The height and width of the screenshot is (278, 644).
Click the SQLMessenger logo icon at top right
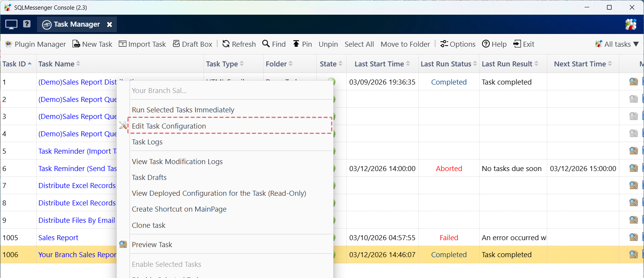click(631, 24)
